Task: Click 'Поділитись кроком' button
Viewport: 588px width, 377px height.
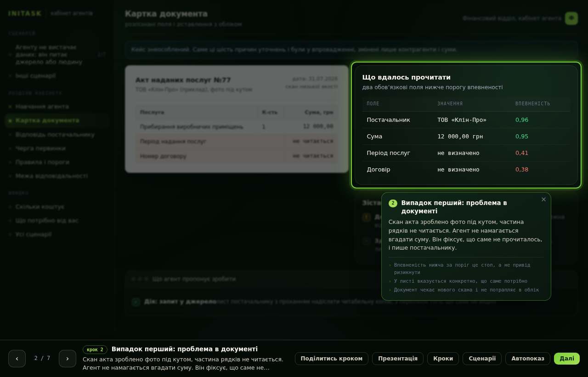Action: click(x=332, y=359)
